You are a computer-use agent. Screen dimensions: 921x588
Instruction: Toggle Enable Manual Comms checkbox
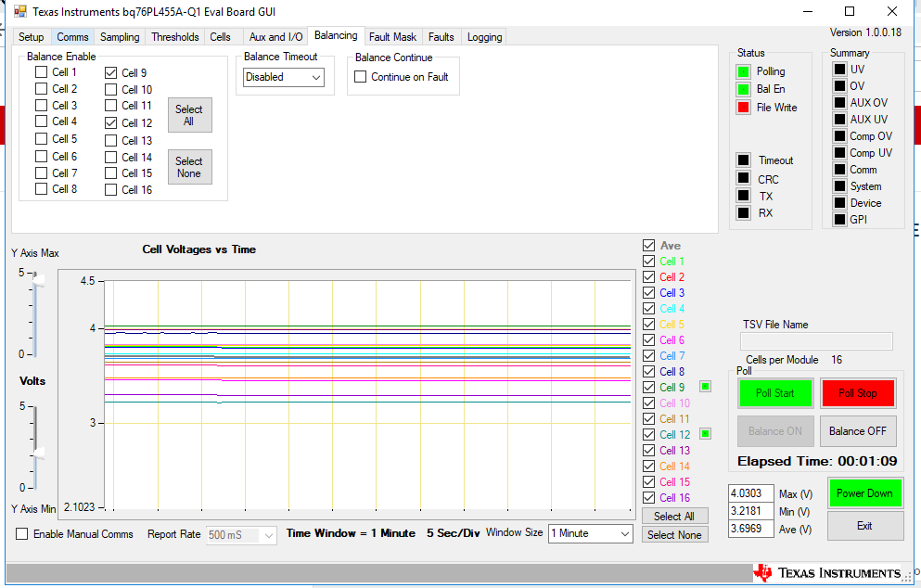pyautogui.click(x=21, y=534)
